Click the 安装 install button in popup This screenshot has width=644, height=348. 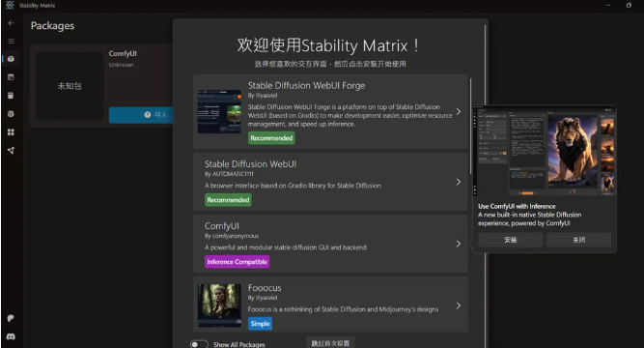pos(511,240)
